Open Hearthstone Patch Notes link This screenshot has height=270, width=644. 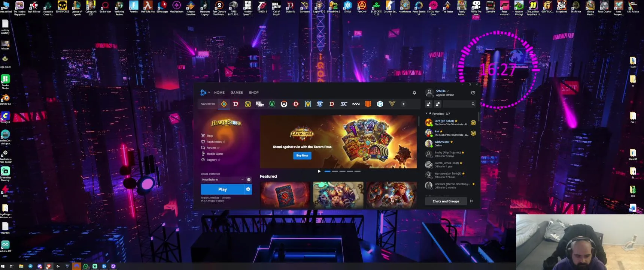[213, 142]
